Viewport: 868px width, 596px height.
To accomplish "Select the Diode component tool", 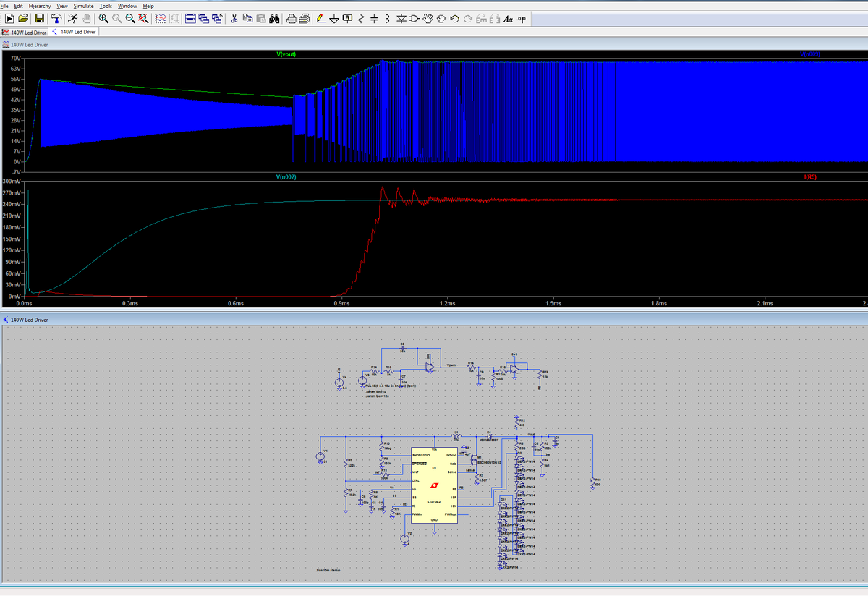I will [401, 18].
